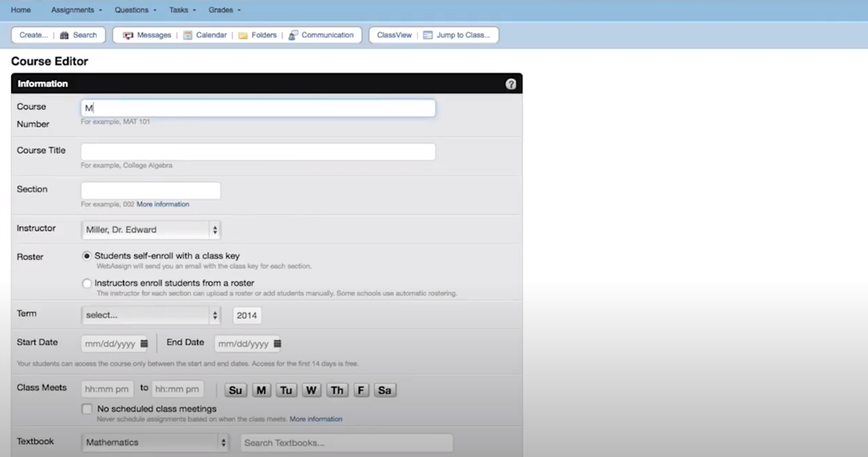Open the Communication tool
This screenshot has height=457, width=868.
pos(327,35)
